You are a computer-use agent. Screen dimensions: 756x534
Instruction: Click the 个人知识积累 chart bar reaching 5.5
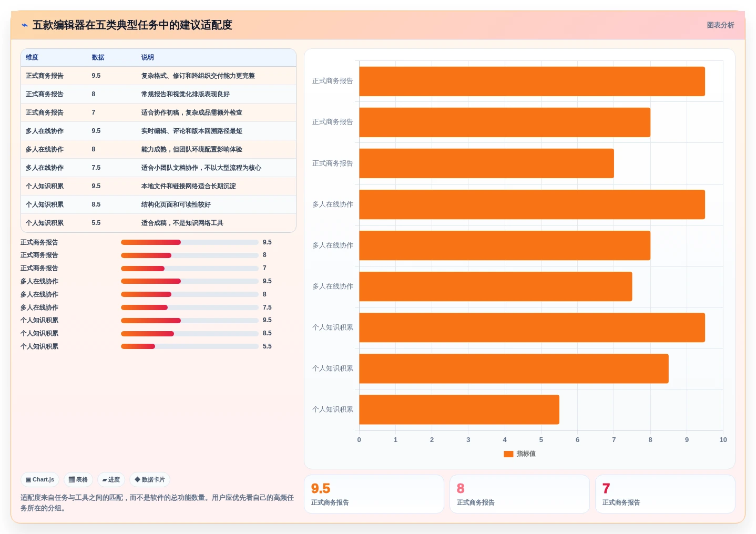pyautogui.click(x=459, y=409)
